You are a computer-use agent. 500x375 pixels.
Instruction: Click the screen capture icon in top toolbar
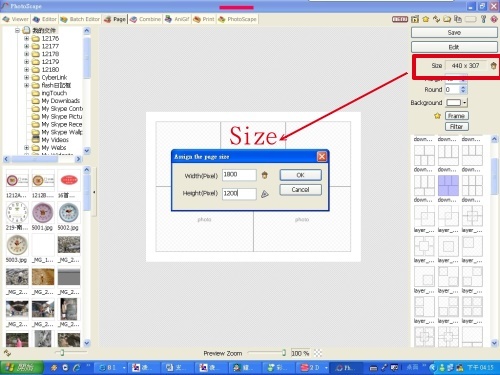(x=415, y=19)
